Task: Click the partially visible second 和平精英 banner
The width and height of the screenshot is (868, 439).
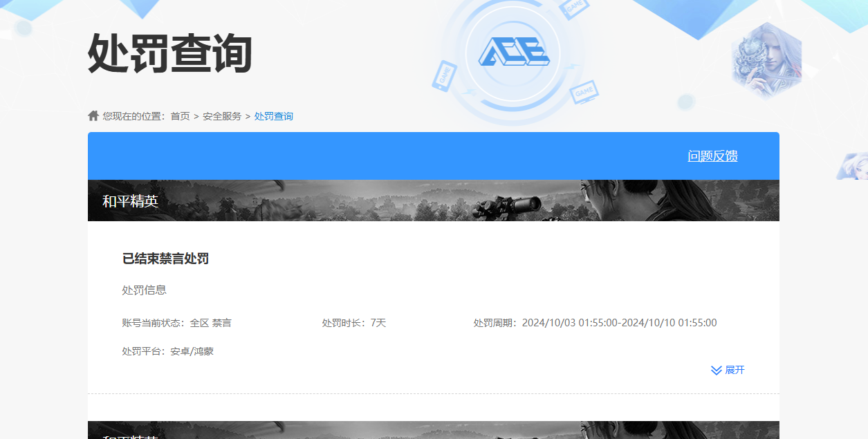Action: point(433,430)
